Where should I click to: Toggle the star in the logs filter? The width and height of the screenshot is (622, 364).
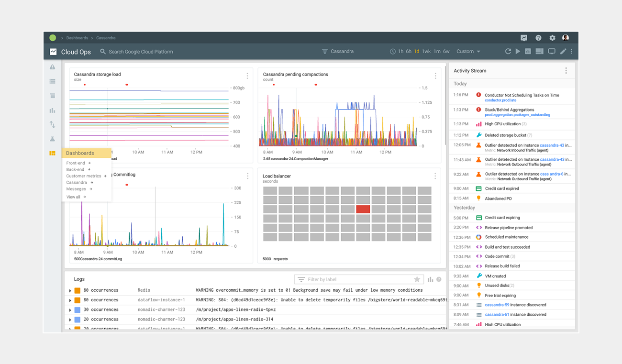click(417, 279)
